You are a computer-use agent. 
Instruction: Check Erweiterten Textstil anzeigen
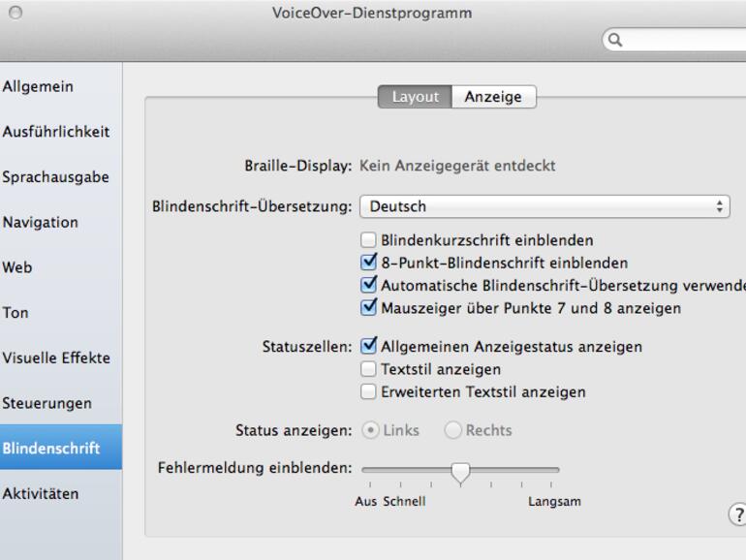[368, 391]
